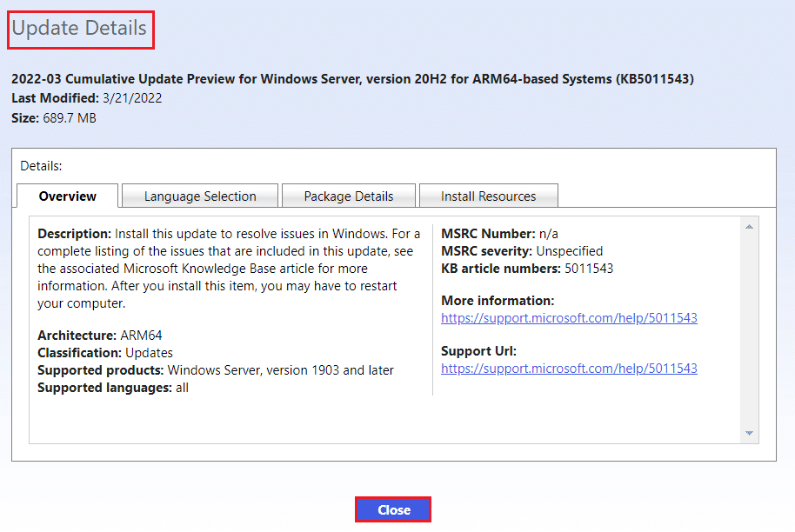Click the scrollbar up arrow
The height and width of the screenshot is (532, 795).
750,227
